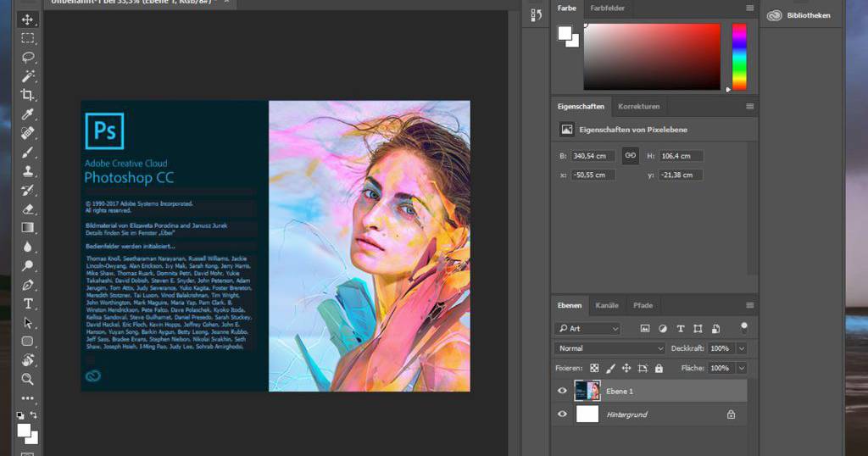This screenshot has height=456, width=868.
Task: Select the Blur tool drop icon
Action: click(x=27, y=247)
